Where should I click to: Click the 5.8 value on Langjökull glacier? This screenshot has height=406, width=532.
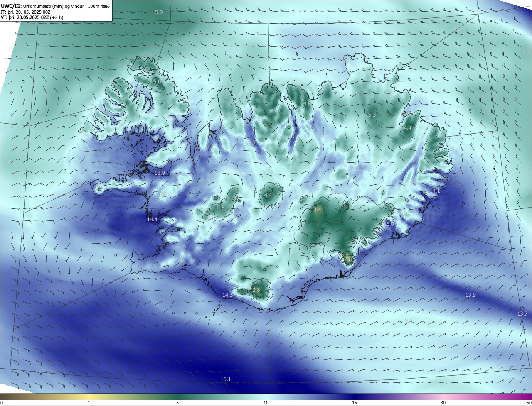pyautogui.click(x=221, y=207)
